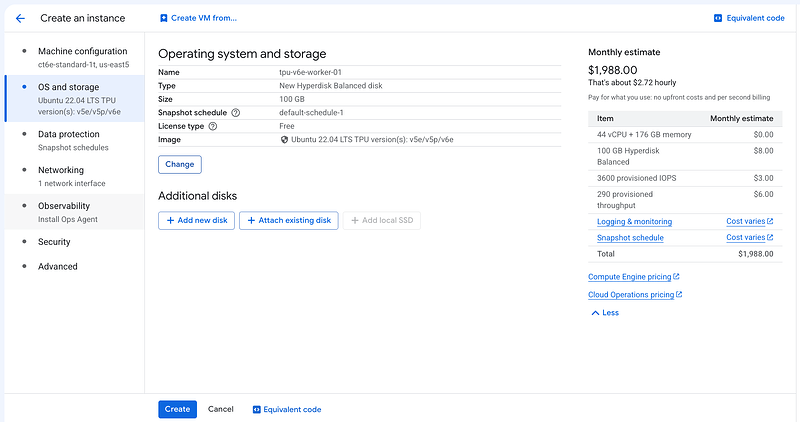This screenshot has width=800, height=422.
Task: Click external link icon beside Snapshot schedule cost
Action: [770, 237]
